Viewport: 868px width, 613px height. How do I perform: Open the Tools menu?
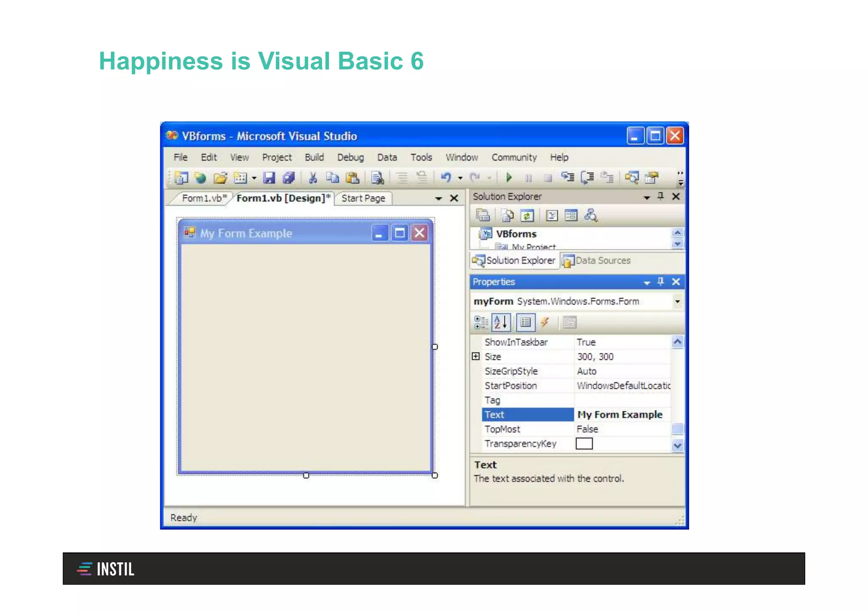point(421,157)
